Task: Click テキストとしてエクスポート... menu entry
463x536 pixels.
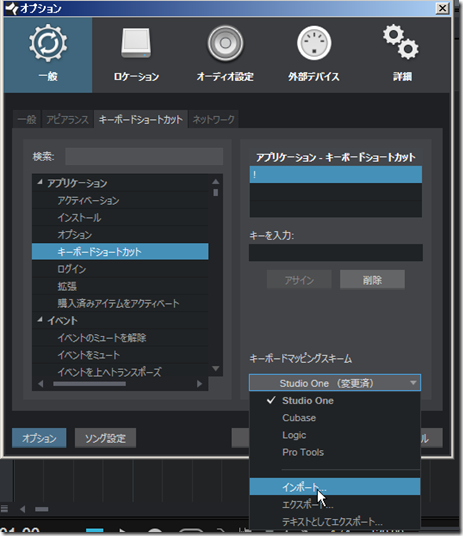Action: pos(335,522)
